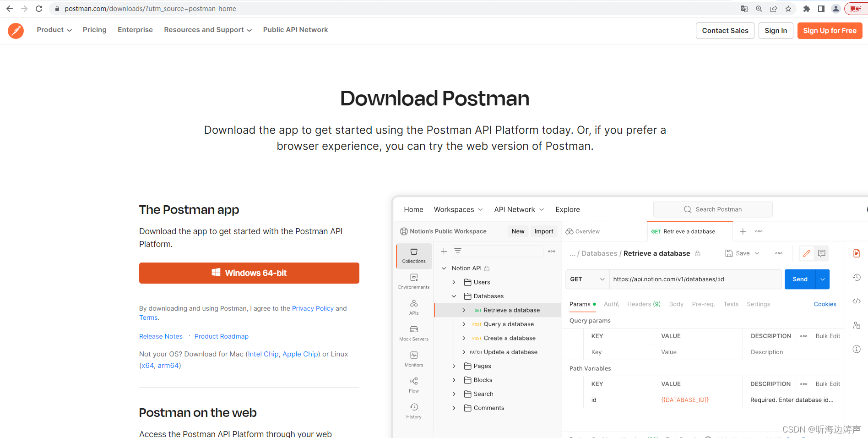Open the code snippet icon in right sidebar

point(857,301)
